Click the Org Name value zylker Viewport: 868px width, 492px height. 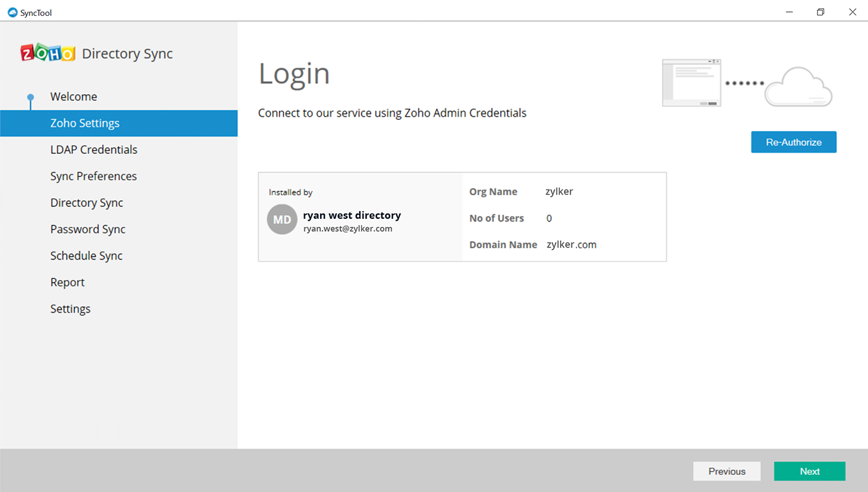tap(559, 191)
